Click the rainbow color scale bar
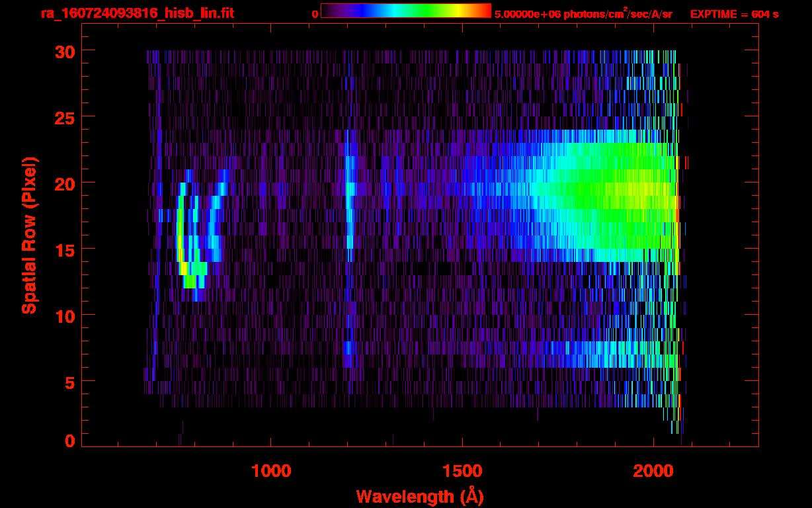 click(x=406, y=11)
